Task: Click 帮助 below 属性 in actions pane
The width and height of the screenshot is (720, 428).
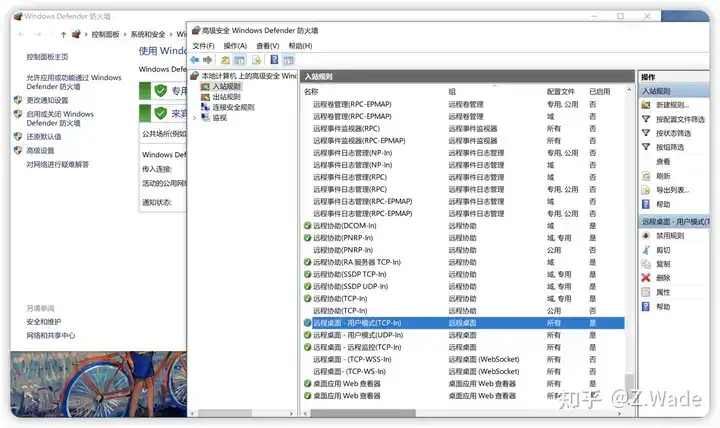Action: (x=663, y=306)
